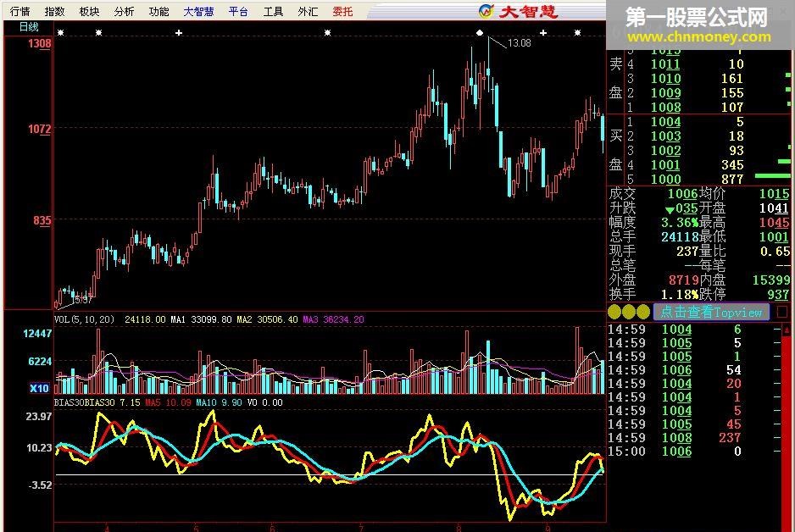Screen dimensions: 795x532
Task: Click the 835 price axis label
Action: pyautogui.click(x=42, y=220)
